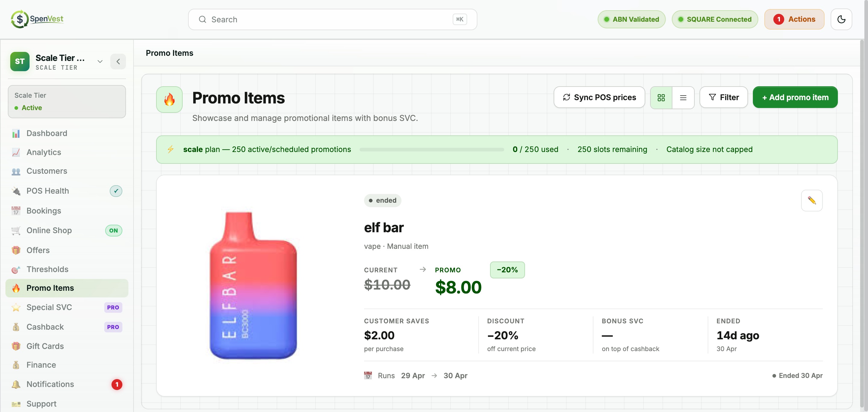Click the Dashboard bar chart icon
Screen dimensions: 868x412
pyautogui.click(x=16, y=134)
